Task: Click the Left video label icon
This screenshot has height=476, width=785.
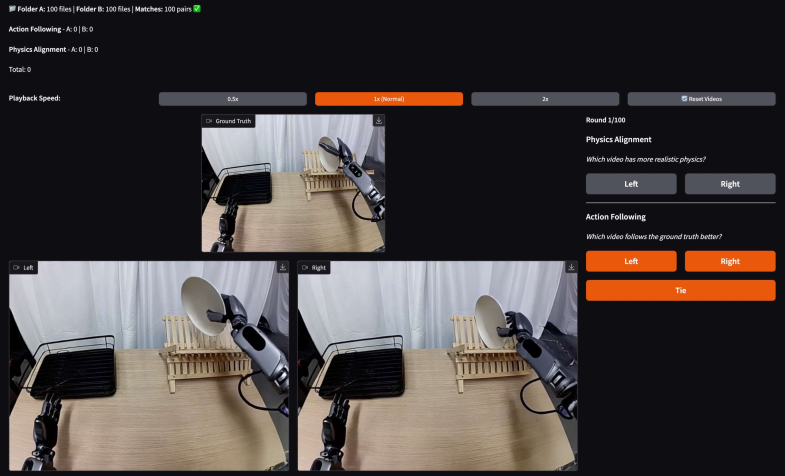Action: click(x=17, y=268)
